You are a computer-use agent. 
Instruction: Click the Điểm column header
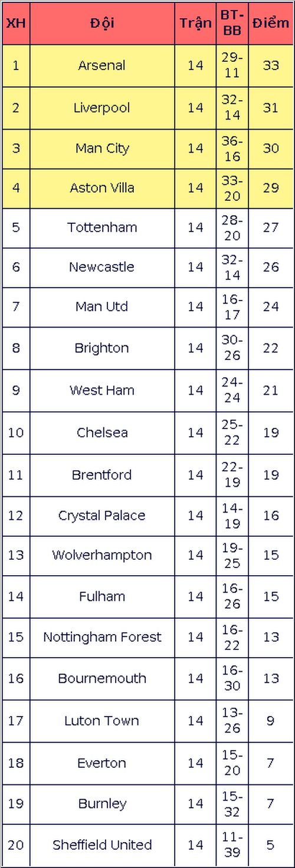pos(271,24)
